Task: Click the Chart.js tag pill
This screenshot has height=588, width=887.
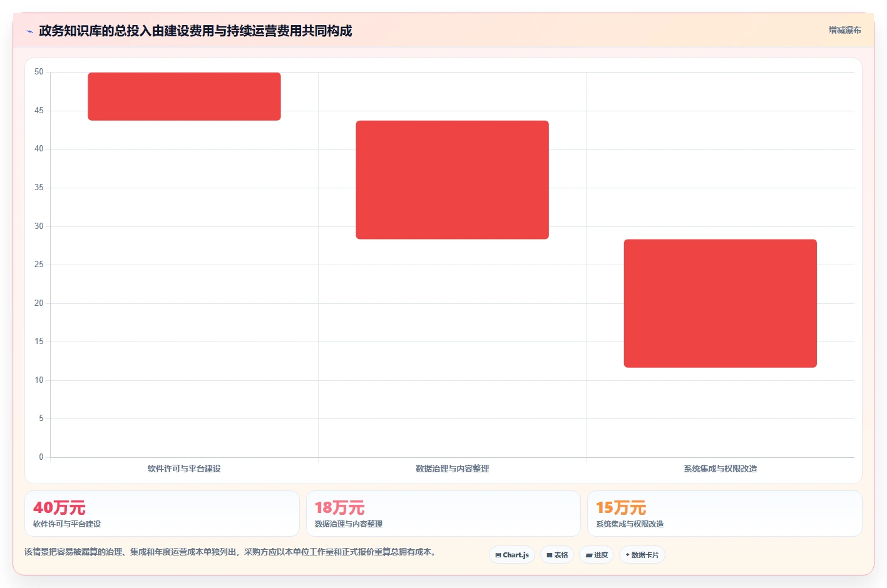Action: coord(512,555)
